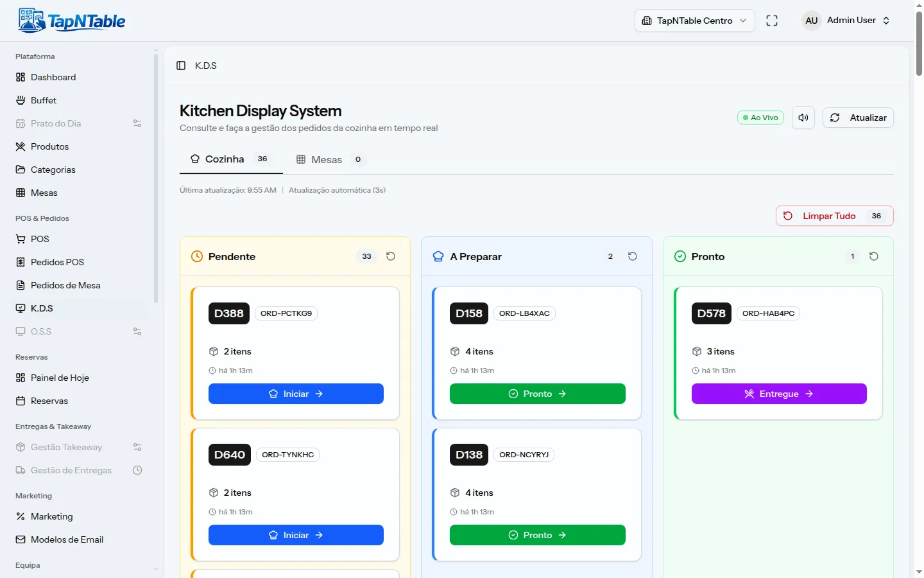Click the D388 order number badge
The image size is (924, 578).
point(229,313)
